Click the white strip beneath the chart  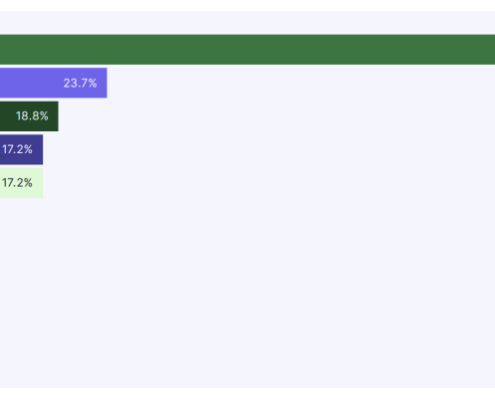coord(247,394)
